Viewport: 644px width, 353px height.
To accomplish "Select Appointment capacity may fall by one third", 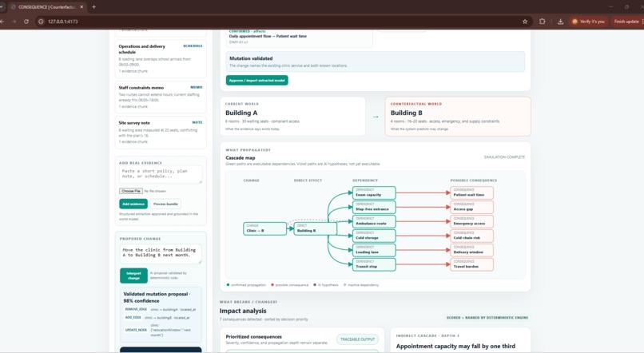I will pos(455,346).
